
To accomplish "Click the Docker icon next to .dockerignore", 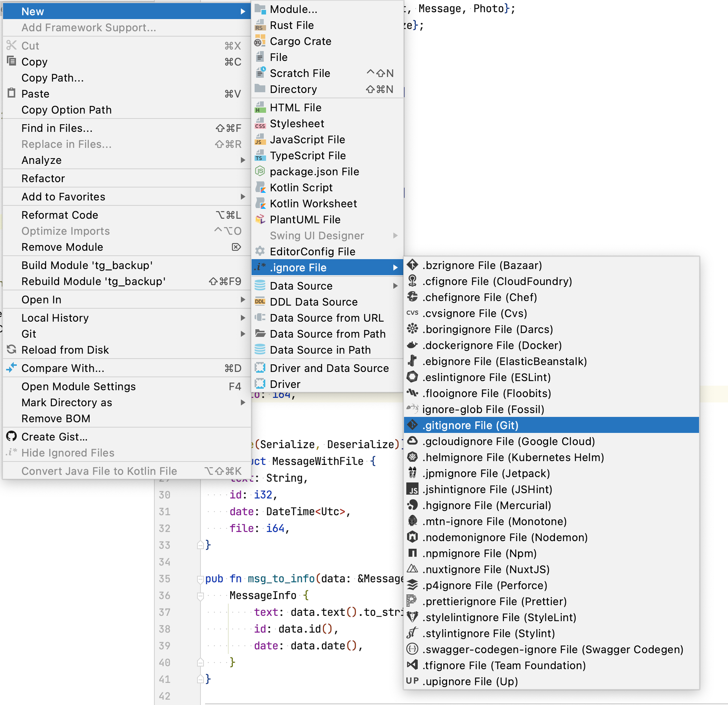I will (413, 345).
